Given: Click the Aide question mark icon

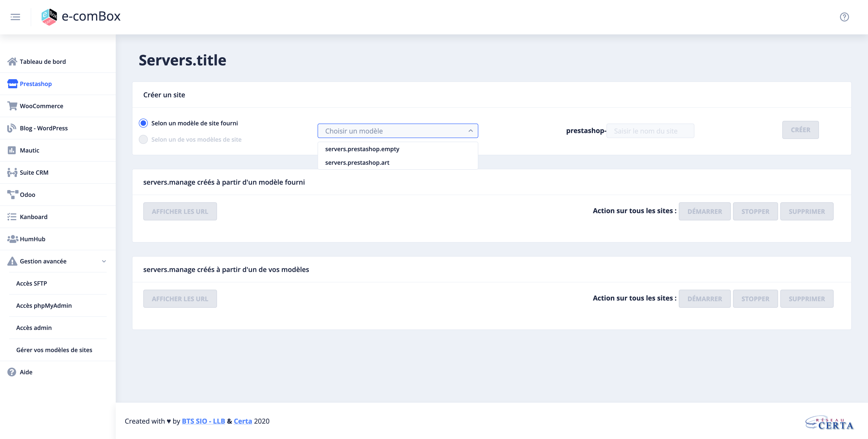Looking at the screenshot, I should (12, 372).
